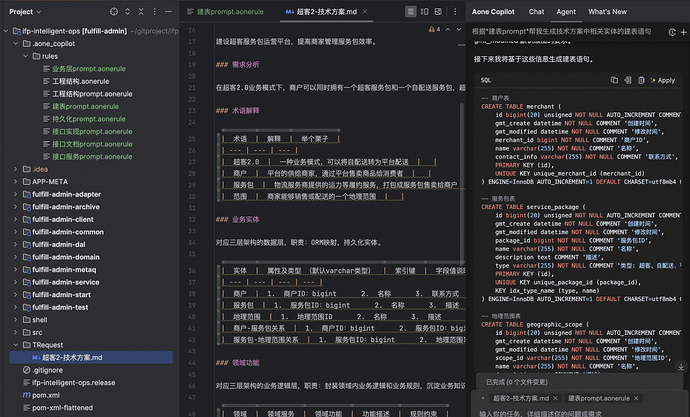The height and width of the screenshot is (417, 690).
Task: Click CREATE TABLE service_package line in SQL block
Action: tap(533, 207)
